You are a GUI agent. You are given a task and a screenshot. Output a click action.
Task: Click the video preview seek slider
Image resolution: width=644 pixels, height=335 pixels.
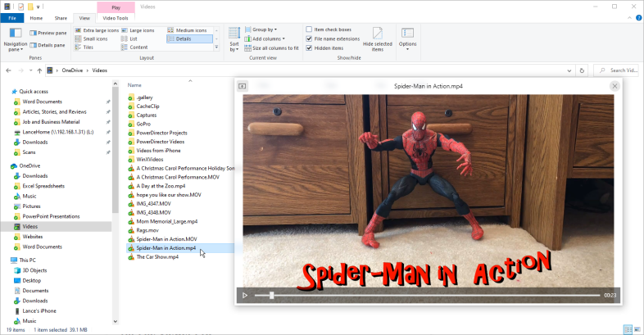pos(427,295)
